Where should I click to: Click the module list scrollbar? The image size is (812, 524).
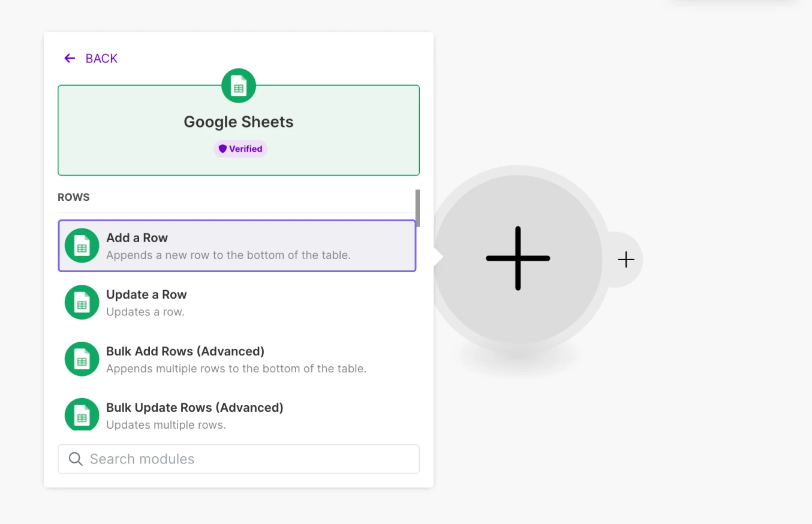(418, 208)
